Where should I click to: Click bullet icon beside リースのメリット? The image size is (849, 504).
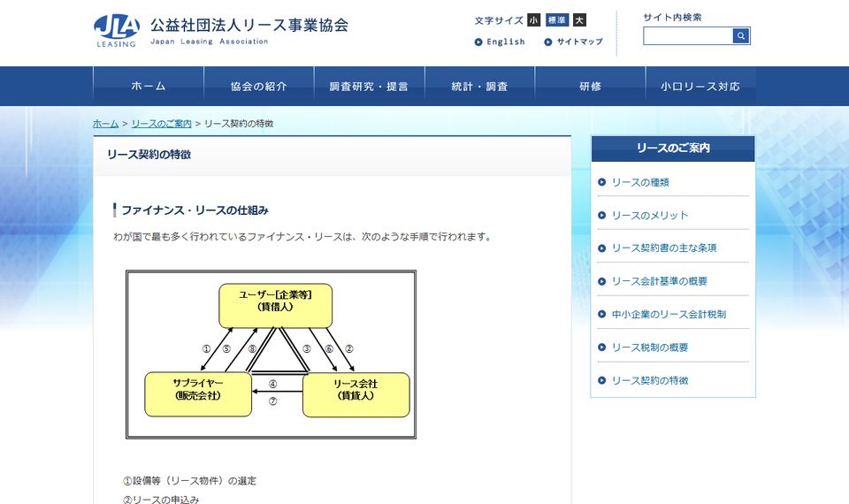pos(601,215)
